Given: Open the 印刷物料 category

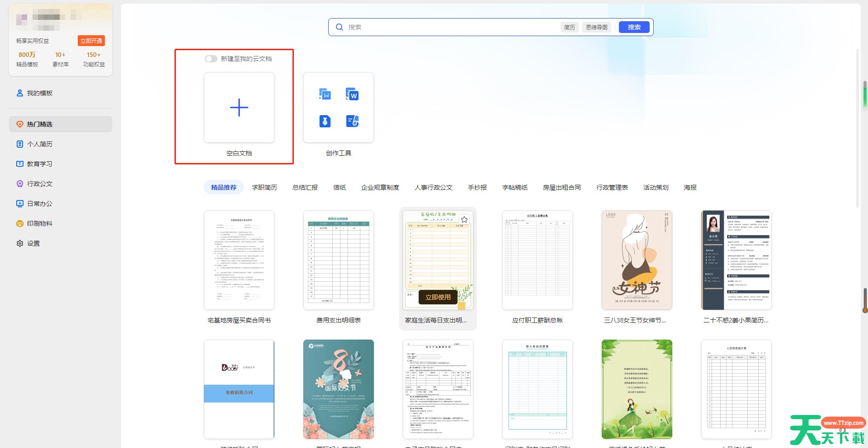Looking at the screenshot, I should coord(60,224).
